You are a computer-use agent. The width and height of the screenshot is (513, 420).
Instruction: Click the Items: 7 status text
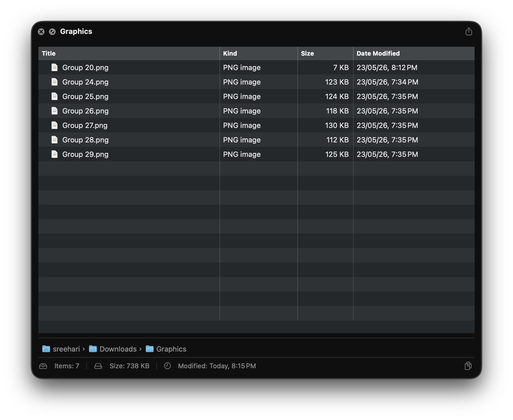click(x=67, y=366)
